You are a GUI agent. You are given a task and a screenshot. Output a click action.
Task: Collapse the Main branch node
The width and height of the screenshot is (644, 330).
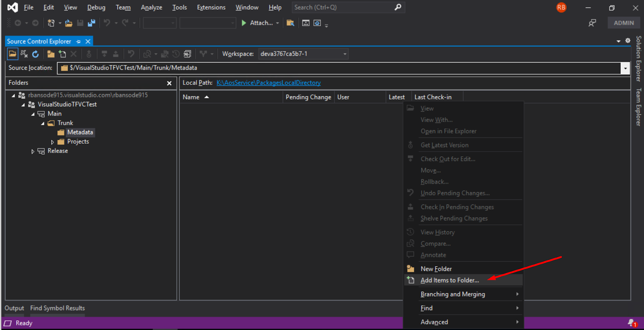[33, 114]
